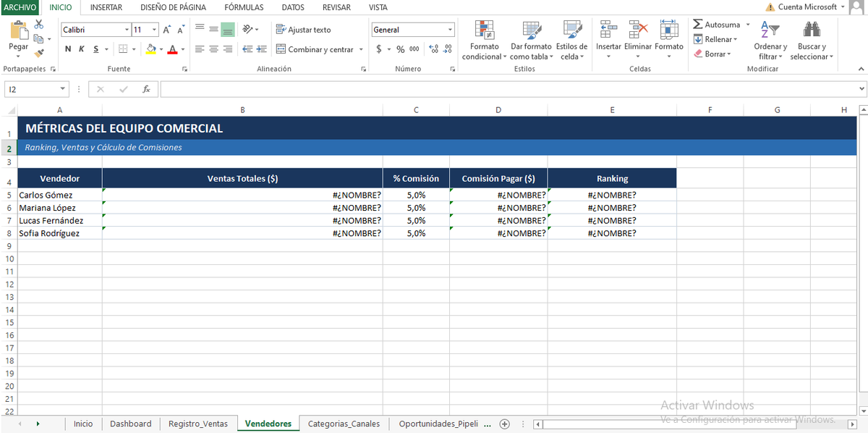Click the Cuenta Microsoft account button
This screenshot has width=868, height=433.
coord(807,7)
